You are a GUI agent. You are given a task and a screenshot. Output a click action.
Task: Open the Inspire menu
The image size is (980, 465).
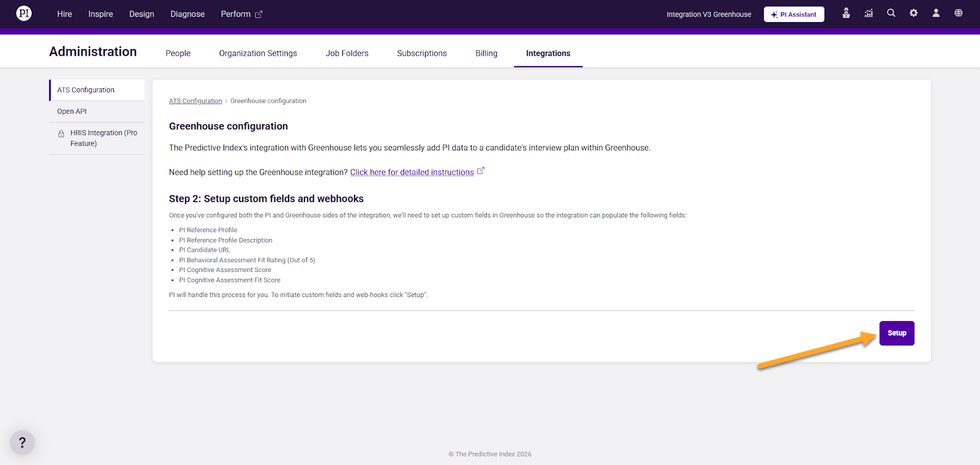pyautogui.click(x=100, y=14)
